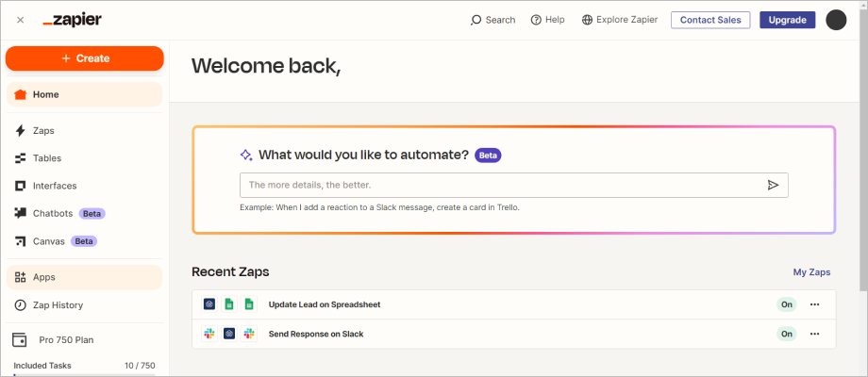868x377 pixels.
Task: Open Interfaces in the sidebar
Action: [84, 186]
